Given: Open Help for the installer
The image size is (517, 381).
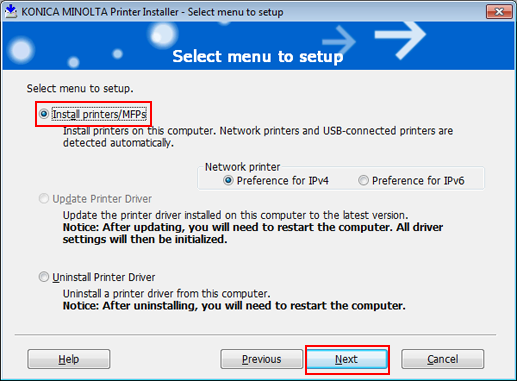Looking at the screenshot, I should point(69,359).
